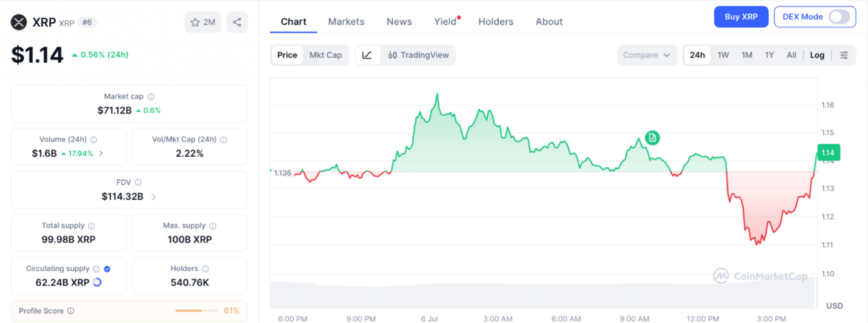Open the Compare dropdown
The image size is (868, 323).
tap(647, 55)
